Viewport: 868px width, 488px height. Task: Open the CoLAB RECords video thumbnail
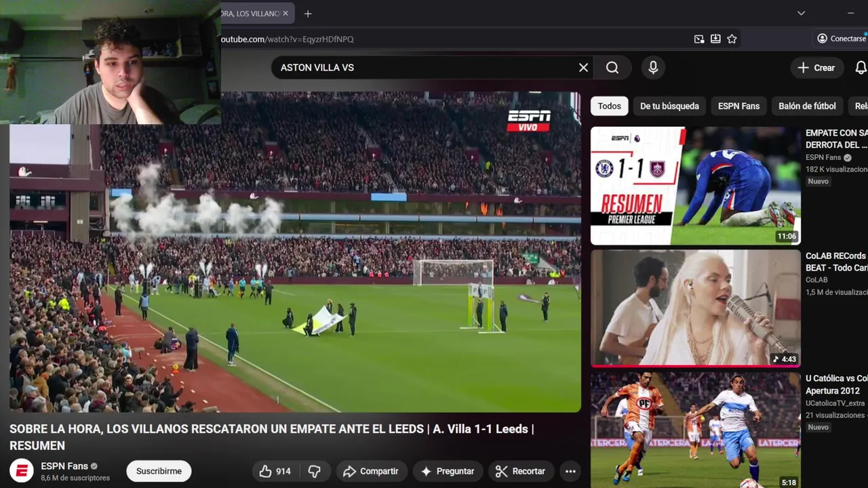tap(695, 308)
